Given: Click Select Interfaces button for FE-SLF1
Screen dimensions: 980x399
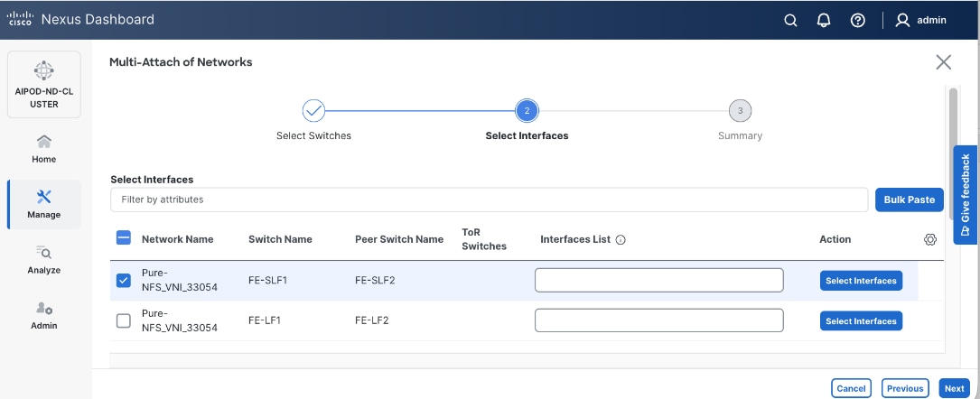Looking at the screenshot, I should click(x=861, y=281).
